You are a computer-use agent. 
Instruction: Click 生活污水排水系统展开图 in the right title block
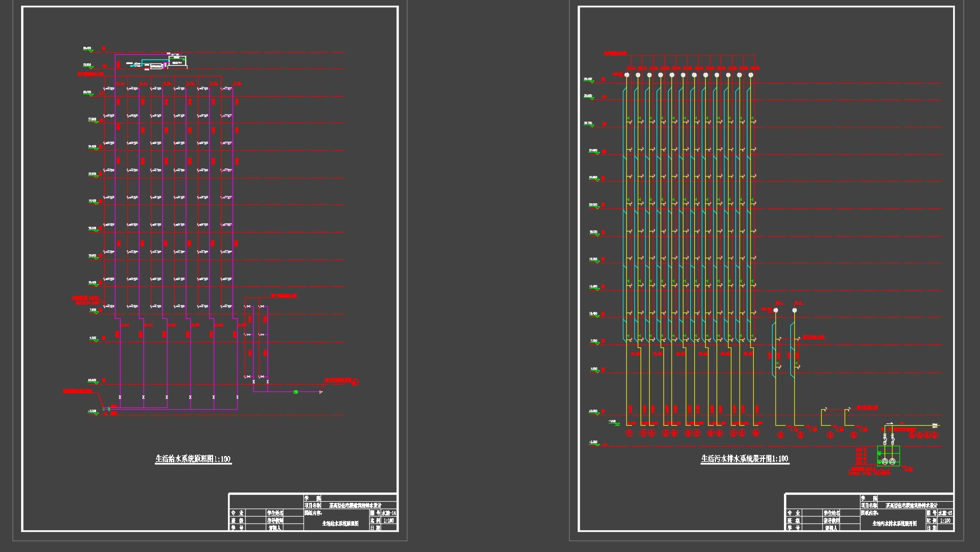pos(894,523)
